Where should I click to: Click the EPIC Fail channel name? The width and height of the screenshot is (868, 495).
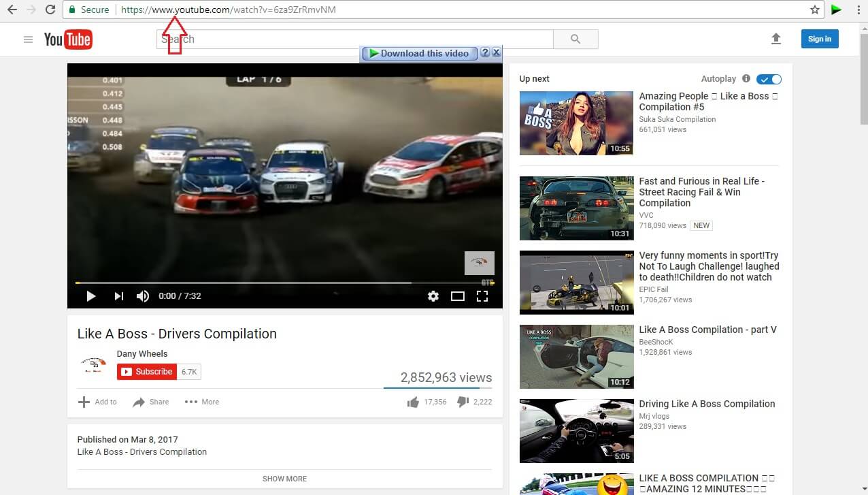pyautogui.click(x=655, y=289)
